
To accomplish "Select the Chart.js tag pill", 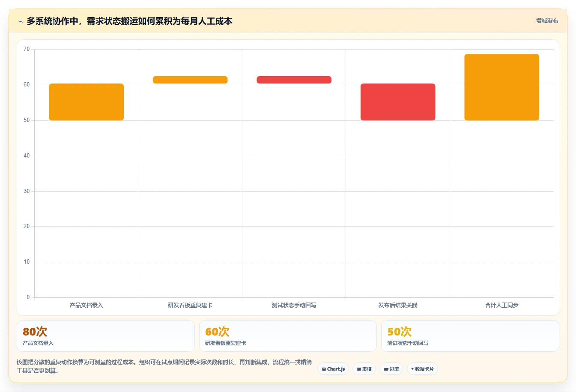I will tap(333, 369).
